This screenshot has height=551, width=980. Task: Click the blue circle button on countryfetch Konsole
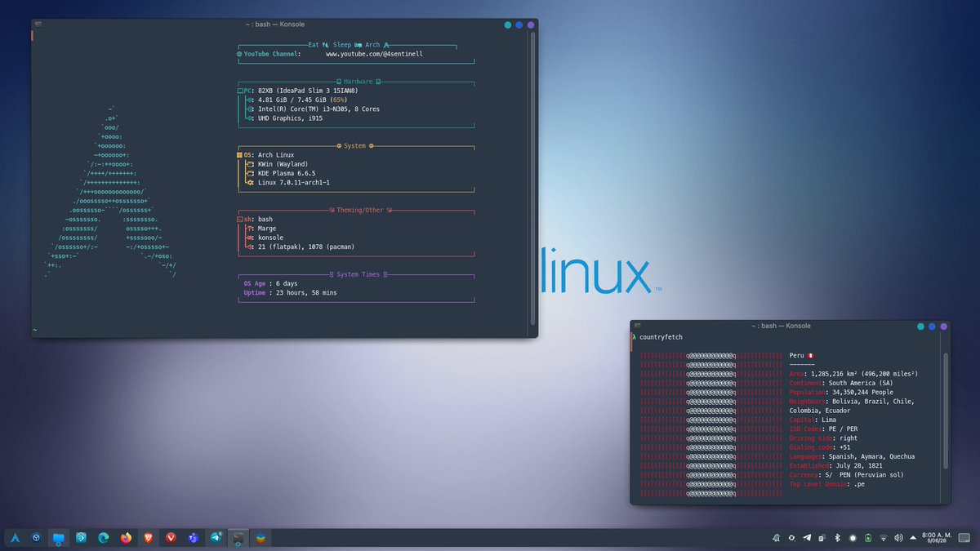[x=932, y=327]
